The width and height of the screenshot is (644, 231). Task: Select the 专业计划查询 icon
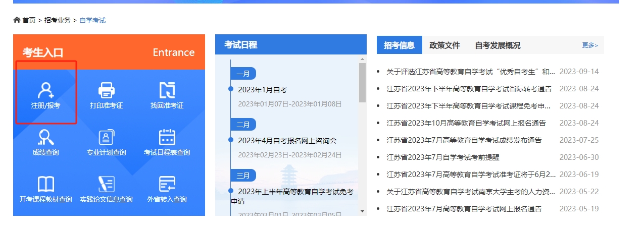pos(106,137)
